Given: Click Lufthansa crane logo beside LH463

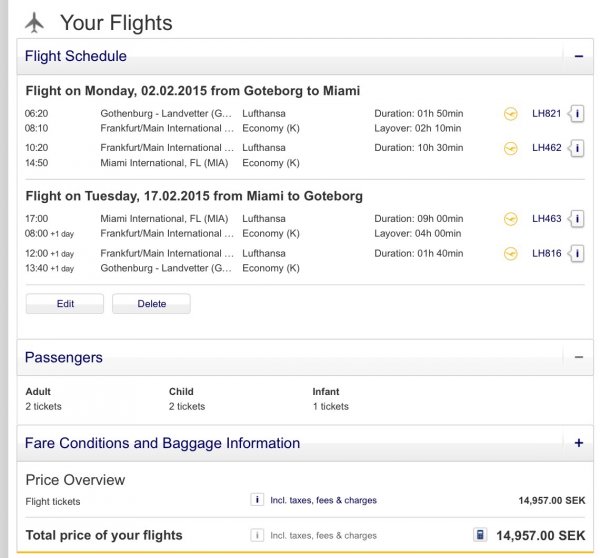Looking at the screenshot, I should tap(510, 219).
